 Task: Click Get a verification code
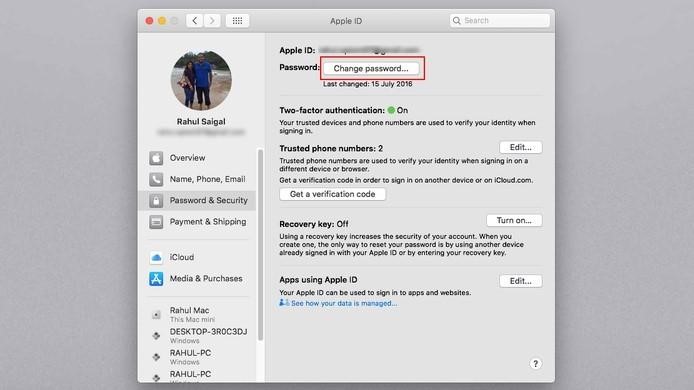(x=332, y=194)
